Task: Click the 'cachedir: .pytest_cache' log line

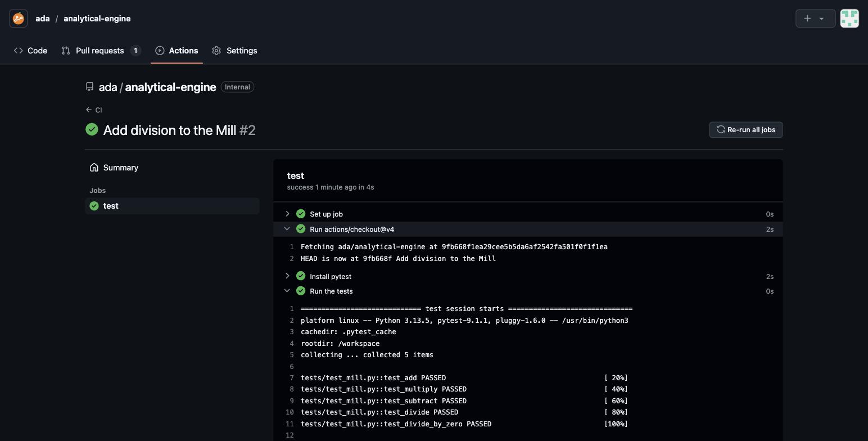Action: click(349, 332)
